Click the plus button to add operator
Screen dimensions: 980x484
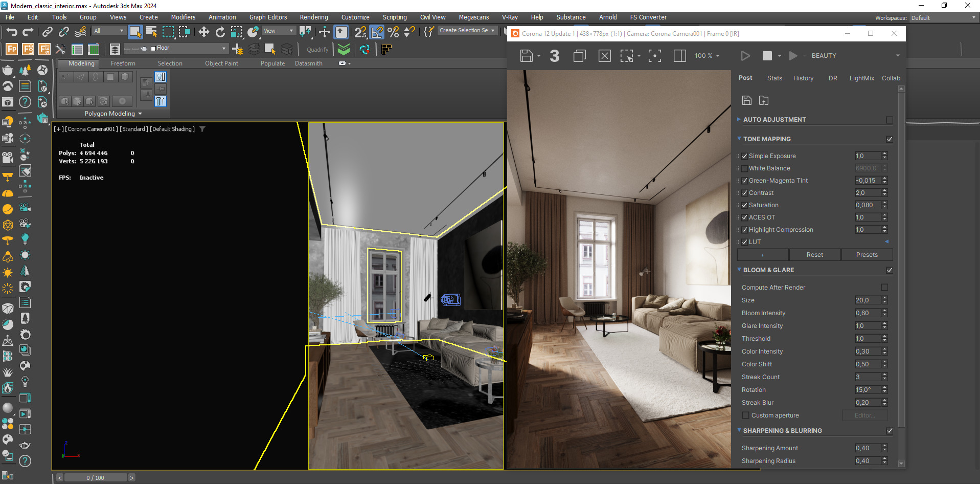click(x=762, y=255)
